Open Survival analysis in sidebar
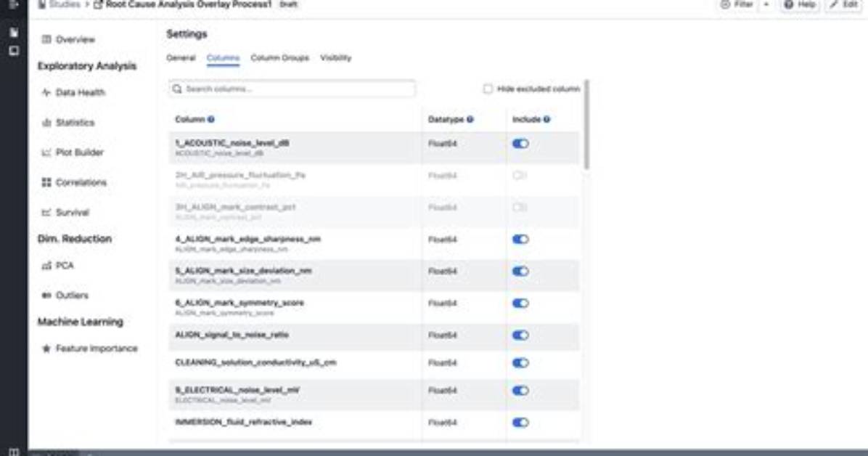This screenshot has height=456, width=868. 65,212
